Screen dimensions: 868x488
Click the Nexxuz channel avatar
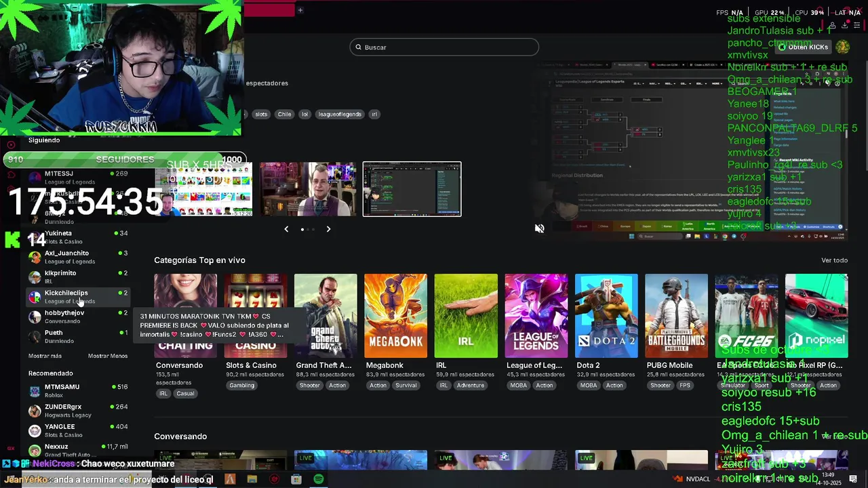pyautogui.click(x=35, y=451)
